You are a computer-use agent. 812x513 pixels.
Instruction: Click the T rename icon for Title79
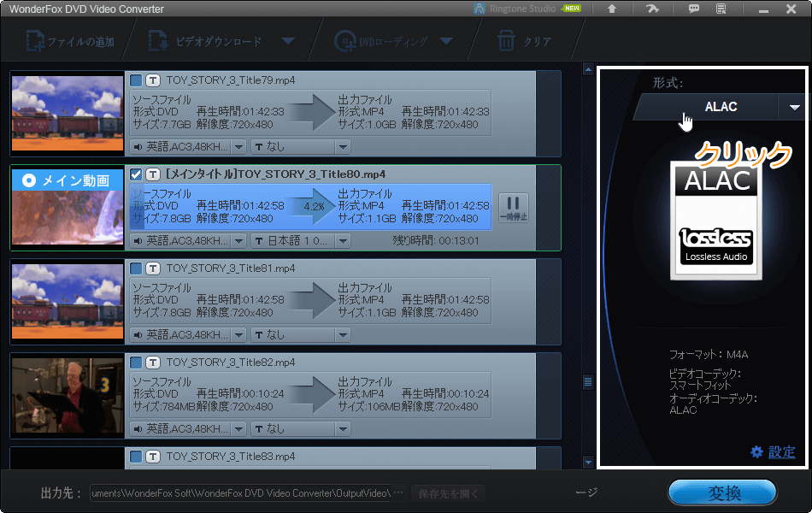pos(153,80)
